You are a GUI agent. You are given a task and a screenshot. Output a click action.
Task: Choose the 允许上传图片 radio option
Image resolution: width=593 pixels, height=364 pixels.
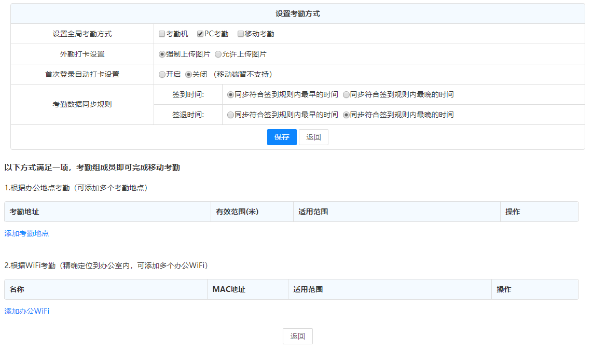218,54
